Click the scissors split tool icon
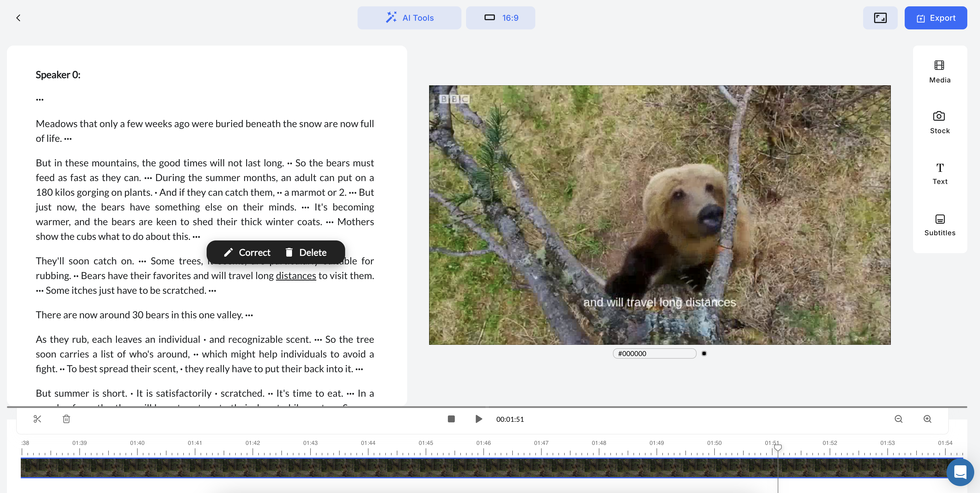The image size is (980, 493). pyautogui.click(x=37, y=419)
